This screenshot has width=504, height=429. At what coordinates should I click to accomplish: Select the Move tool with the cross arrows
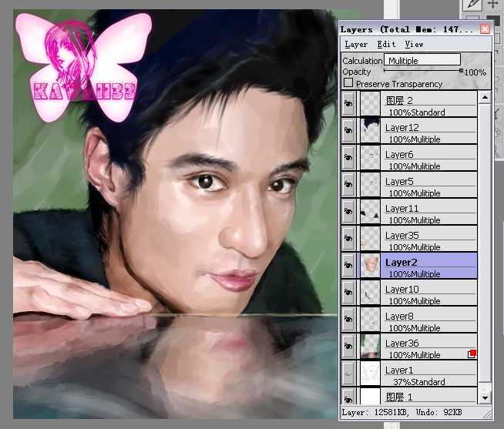pyautogui.click(x=492, y=4)
